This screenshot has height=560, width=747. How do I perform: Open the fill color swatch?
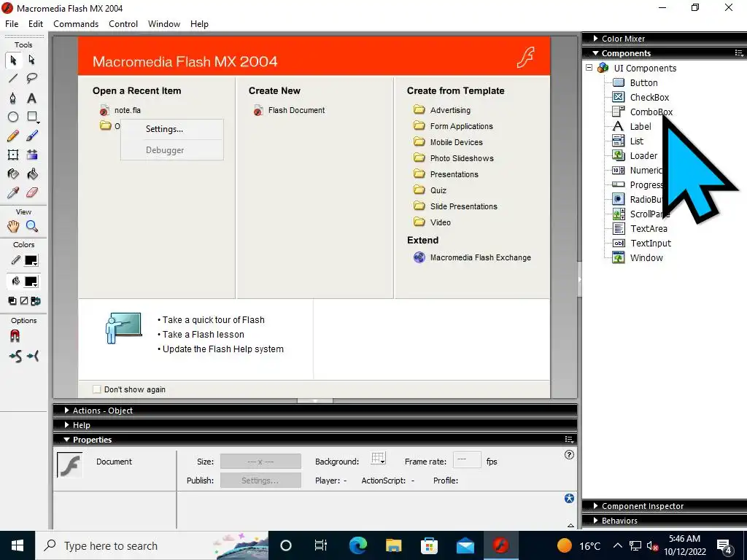point(31,281)
